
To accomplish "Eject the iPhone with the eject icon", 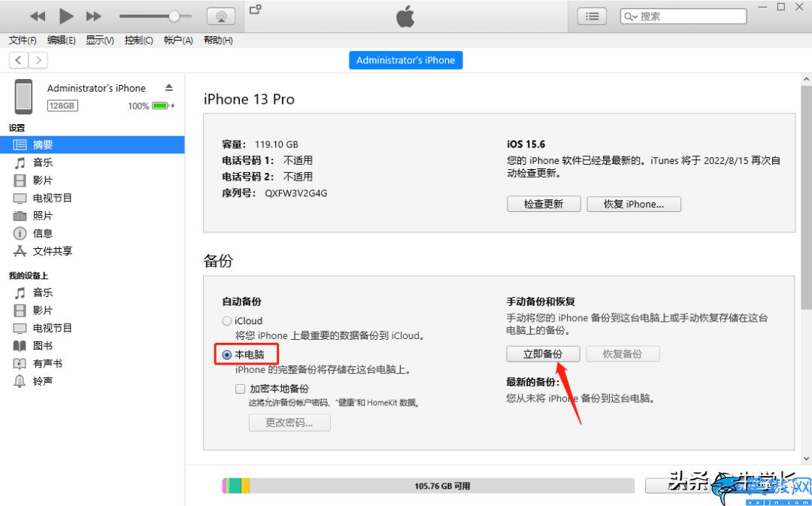I will pos(169,87).
